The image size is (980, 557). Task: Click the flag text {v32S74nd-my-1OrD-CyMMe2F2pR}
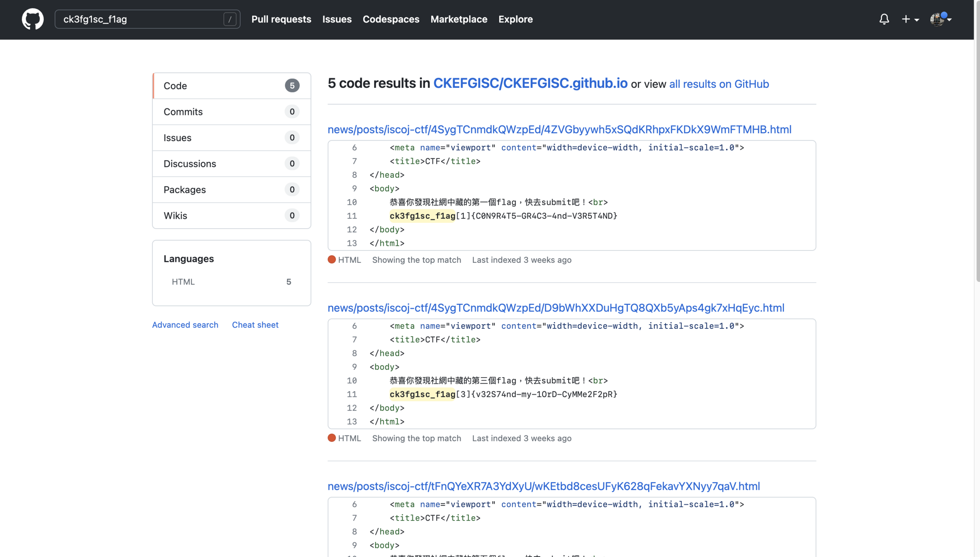tap(544, 394)
